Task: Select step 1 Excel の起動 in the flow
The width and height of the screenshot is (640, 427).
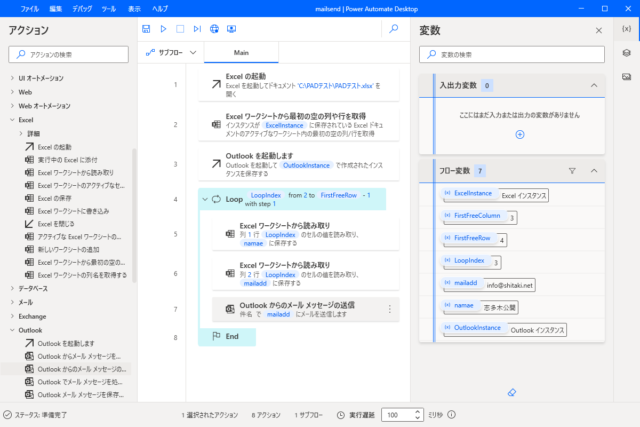Action: [x=299, y=85]
